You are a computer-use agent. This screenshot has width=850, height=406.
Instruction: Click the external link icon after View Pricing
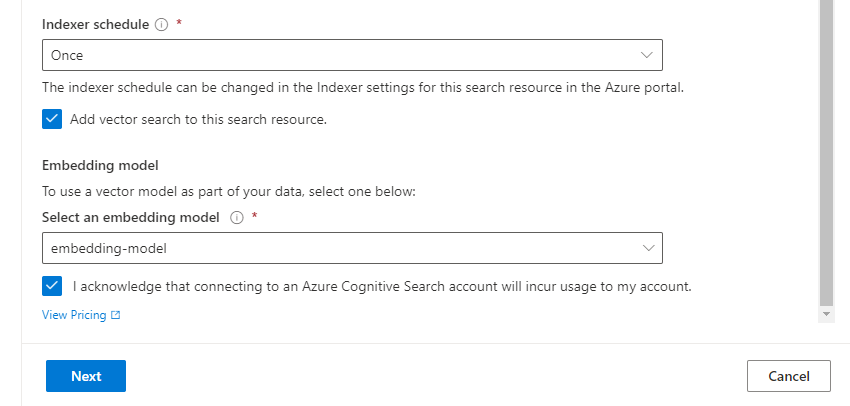click(x=115, y=315)
